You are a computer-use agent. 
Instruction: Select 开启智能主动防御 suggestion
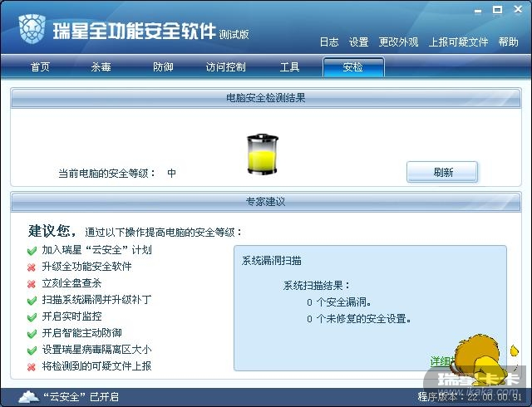(x=81, y=333)
